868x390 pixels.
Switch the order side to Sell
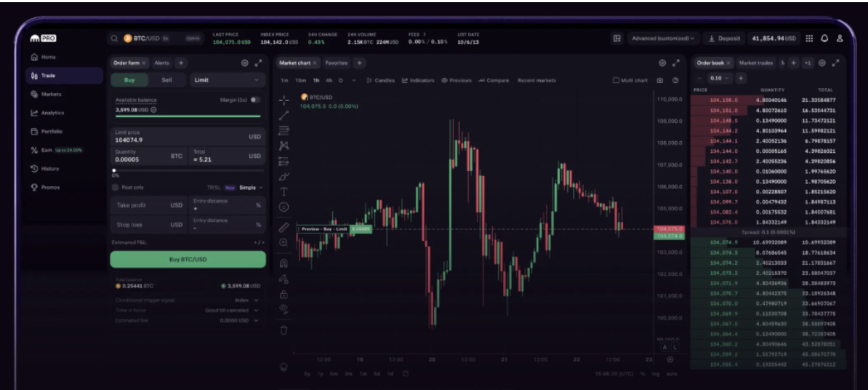point(166,80)
